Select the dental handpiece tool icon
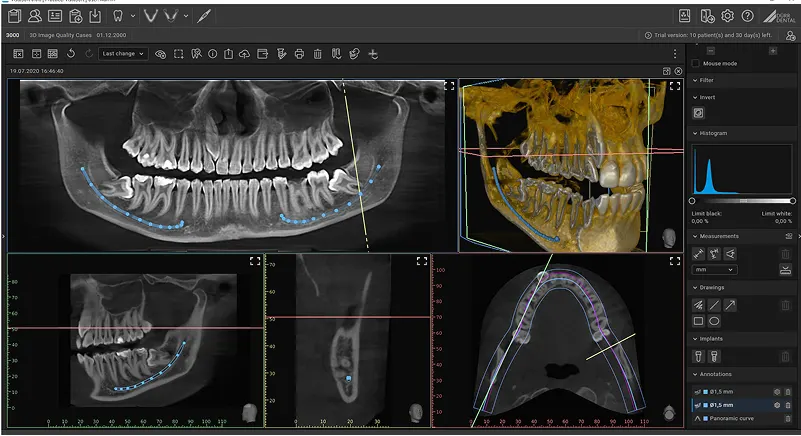This screenshot has width=801, height=436. pos(204,16)
